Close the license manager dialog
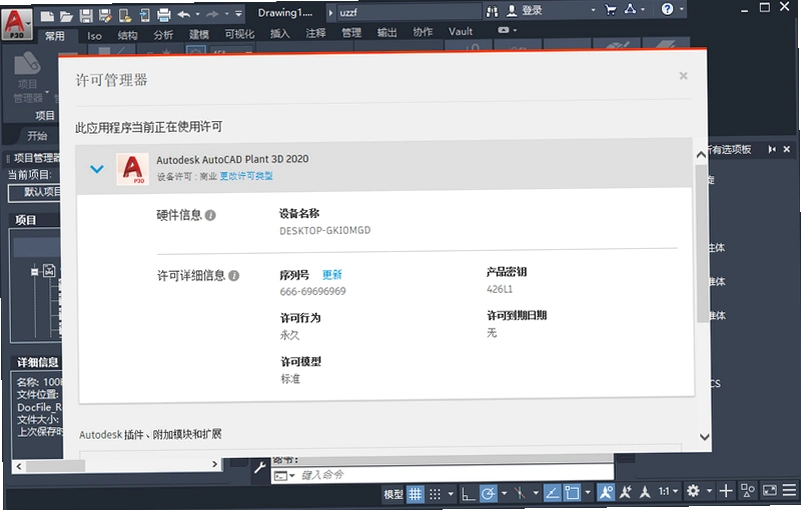Screen dimensions: 801x510 point(683,76)
